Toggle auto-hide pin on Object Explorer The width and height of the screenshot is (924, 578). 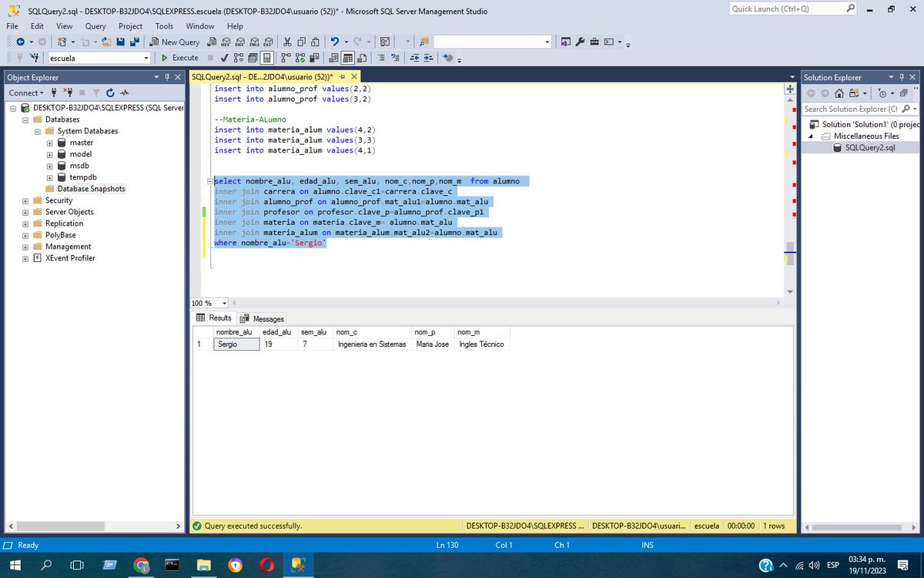(x=167, y=77)
